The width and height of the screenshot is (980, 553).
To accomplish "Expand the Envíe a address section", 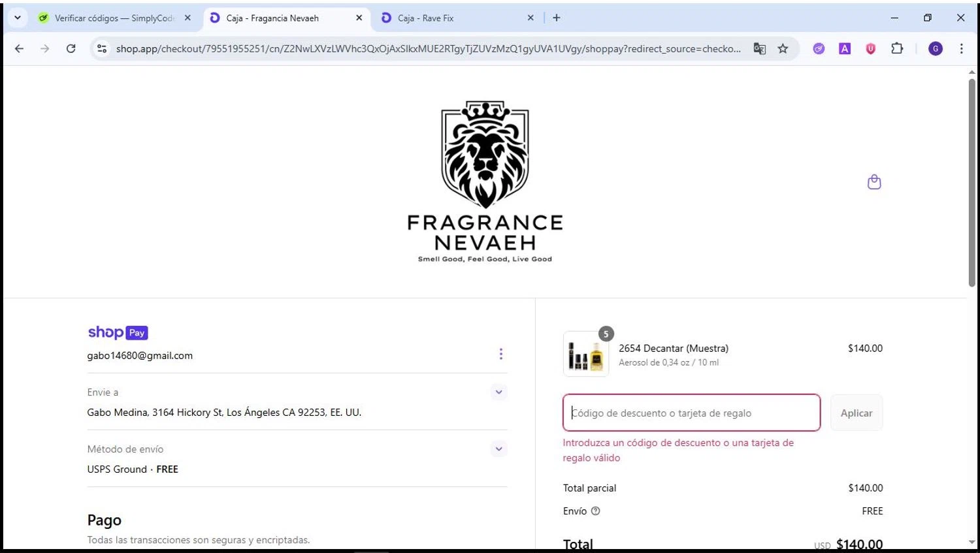I will pyautogui.click(x=498, y=392).
